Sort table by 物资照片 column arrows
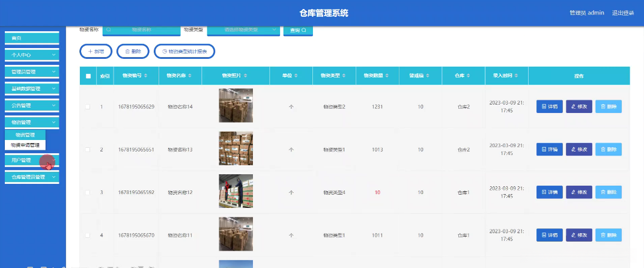644x268 pixels. [x=245, y=76]
